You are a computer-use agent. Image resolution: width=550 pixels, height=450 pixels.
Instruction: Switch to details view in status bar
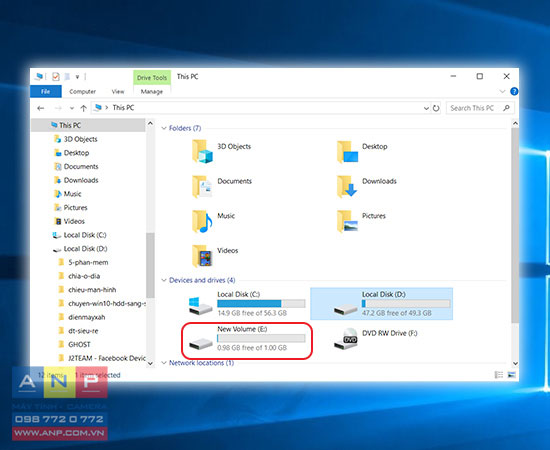[x=498, y=375]
